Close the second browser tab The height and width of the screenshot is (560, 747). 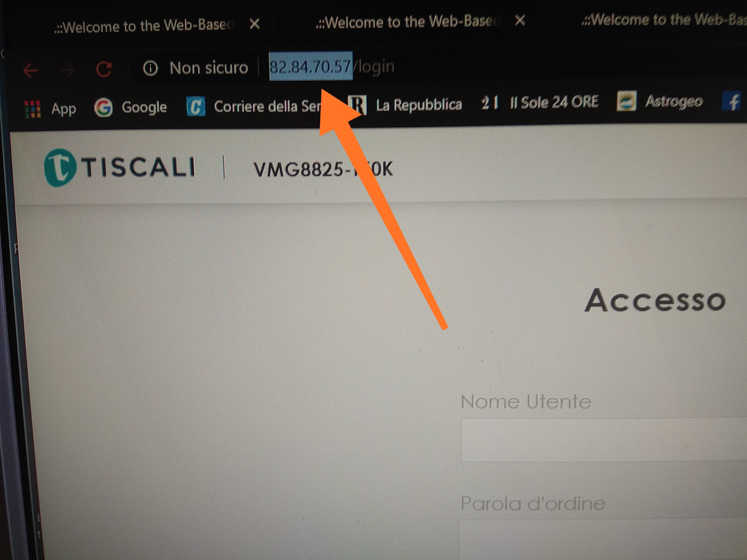(x=520, y=20)
